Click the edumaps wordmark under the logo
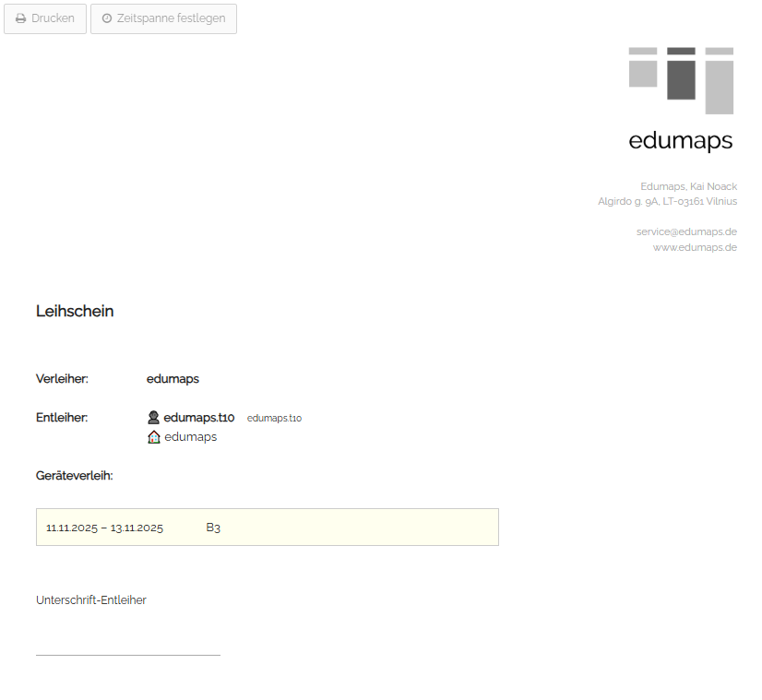 (x=680, y=141)
